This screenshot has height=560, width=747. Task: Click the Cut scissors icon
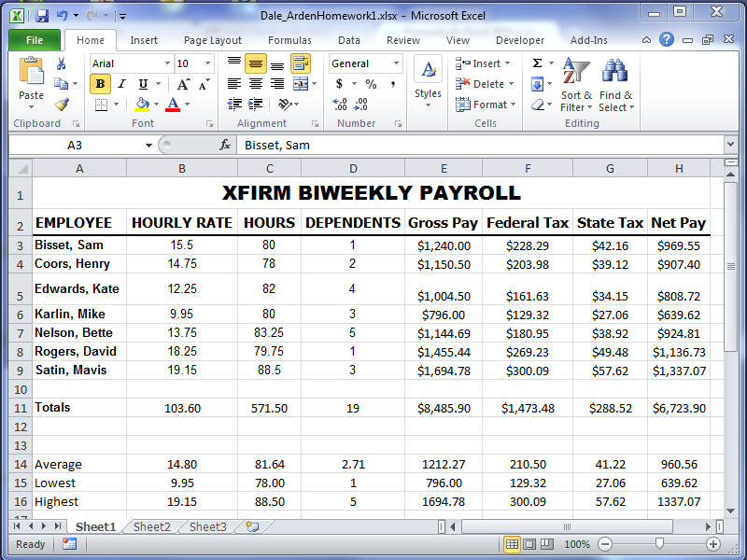pyautogui.click(x=62, y=63)
